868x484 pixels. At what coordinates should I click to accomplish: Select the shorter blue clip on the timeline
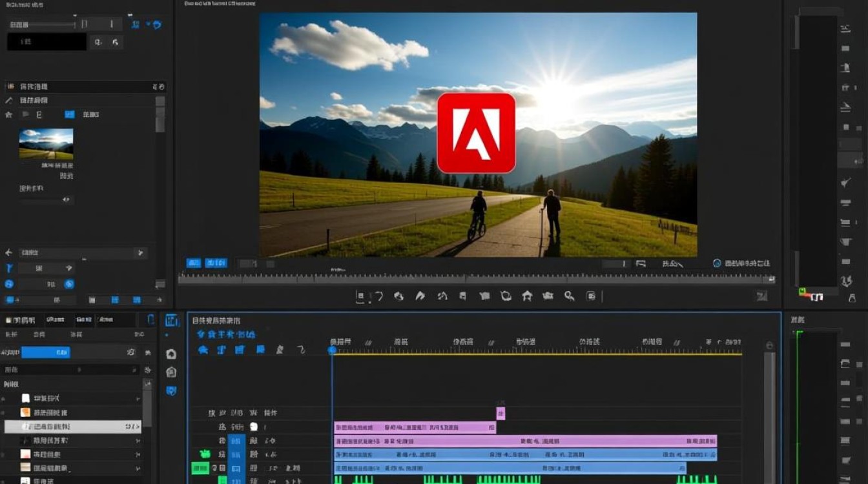(x=510, y=468)
